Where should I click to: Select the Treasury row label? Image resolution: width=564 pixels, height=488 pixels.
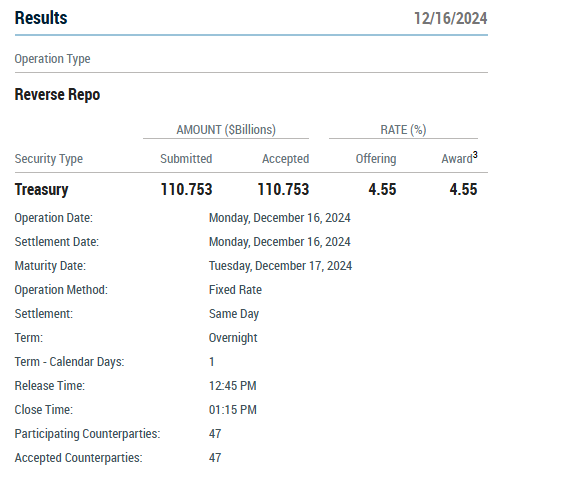point(41,190)
